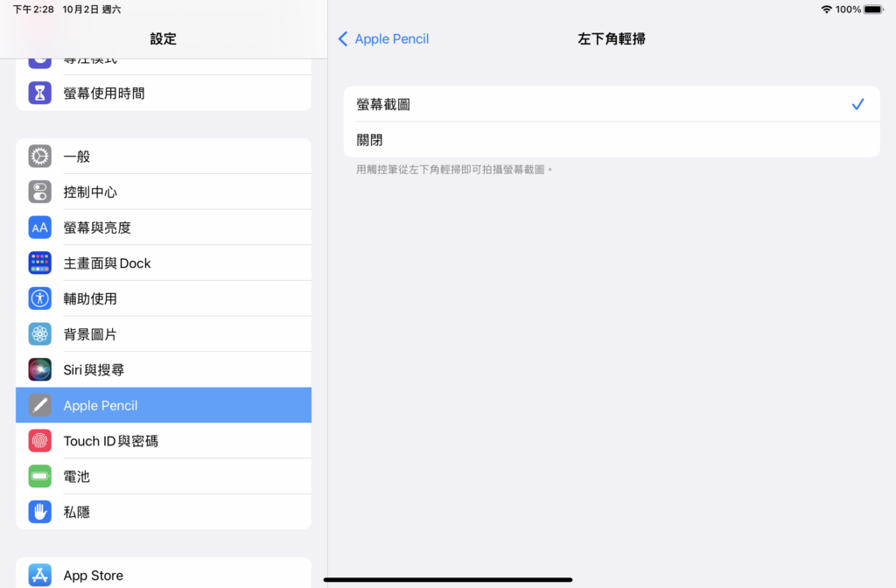This screenshot has width=896, height=588.
Task: Tap the home indicator bar
Action: pyautogui.click(x=448, y=579)
